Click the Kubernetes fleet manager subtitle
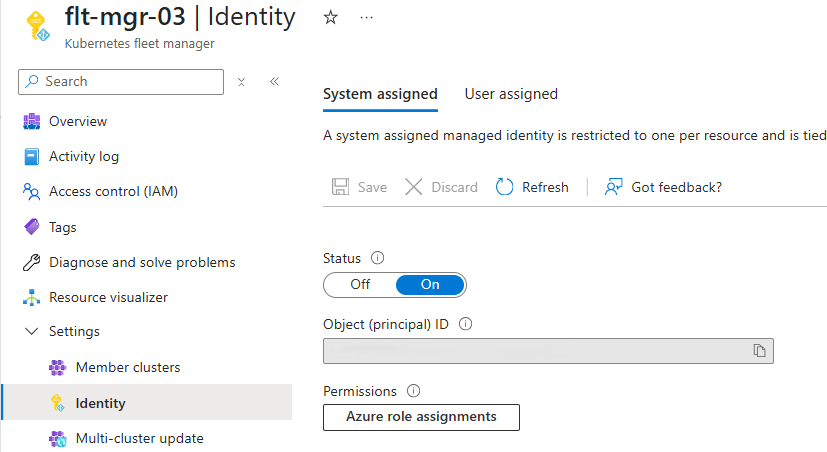 tap(140, 44)
